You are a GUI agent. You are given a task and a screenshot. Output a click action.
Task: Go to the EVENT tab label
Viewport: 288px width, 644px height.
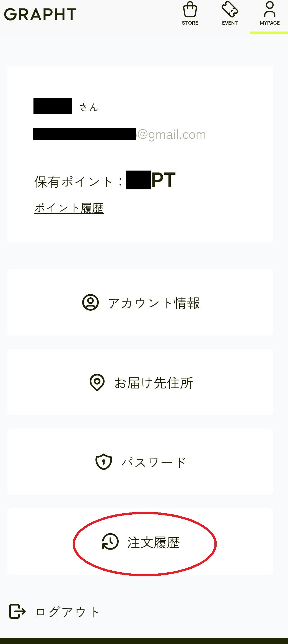230,23
